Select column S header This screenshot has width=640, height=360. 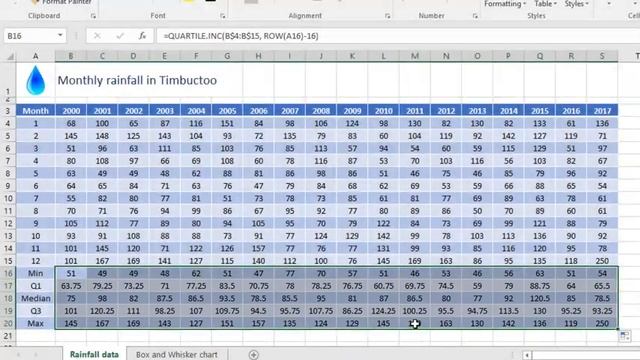[x=602, y=56]
